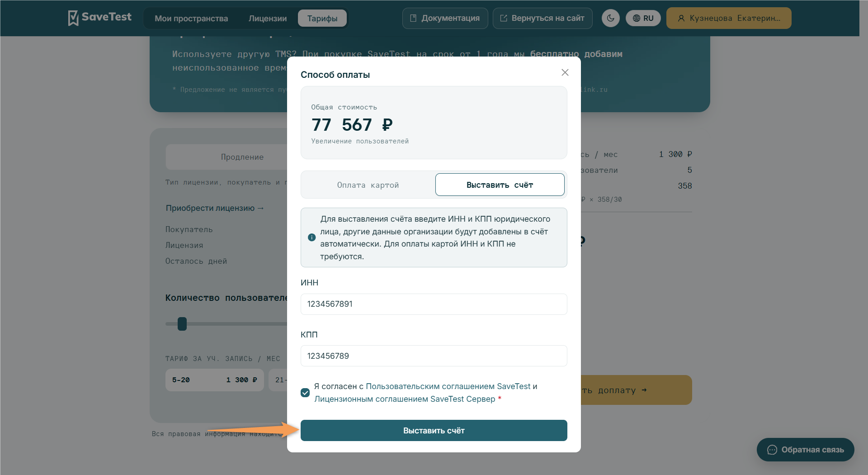Click Вернуться на сайт button
Image resolution: width=868 pixels, height=475 pixels.
pyautogui.click(x=542, y=18)
